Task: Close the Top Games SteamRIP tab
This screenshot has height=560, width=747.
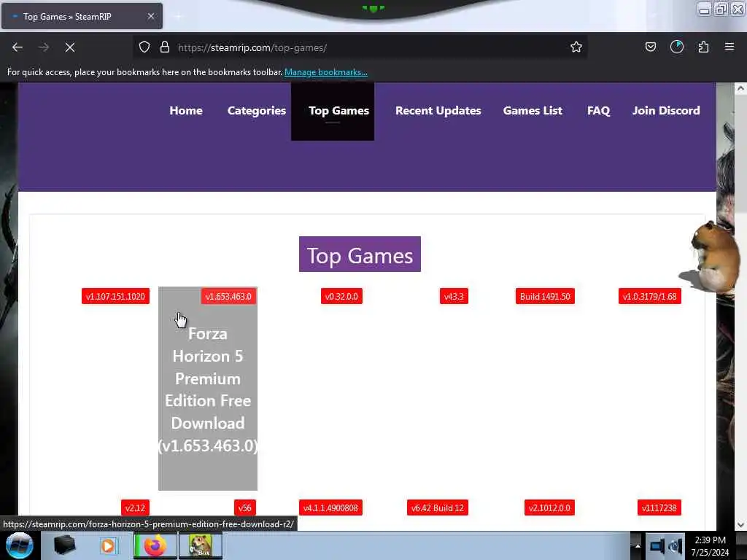Action: 151,16
